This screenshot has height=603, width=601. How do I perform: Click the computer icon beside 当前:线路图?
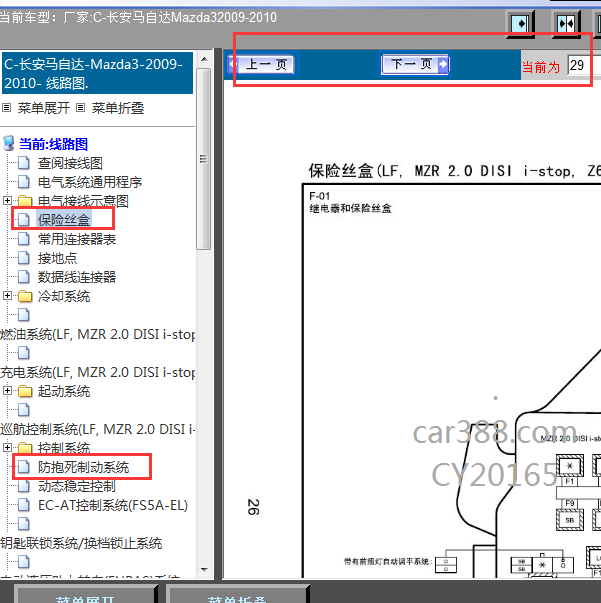point(8,143)
